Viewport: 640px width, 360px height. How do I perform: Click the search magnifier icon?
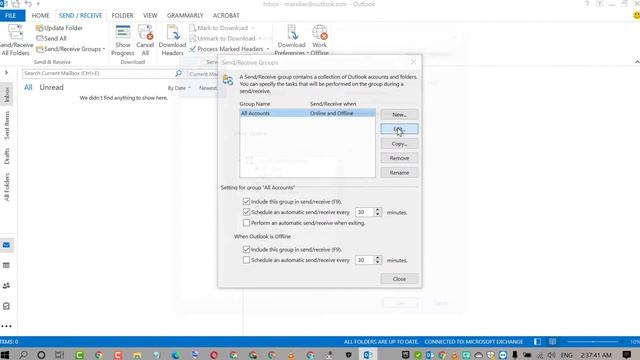(x=178, y=73)
